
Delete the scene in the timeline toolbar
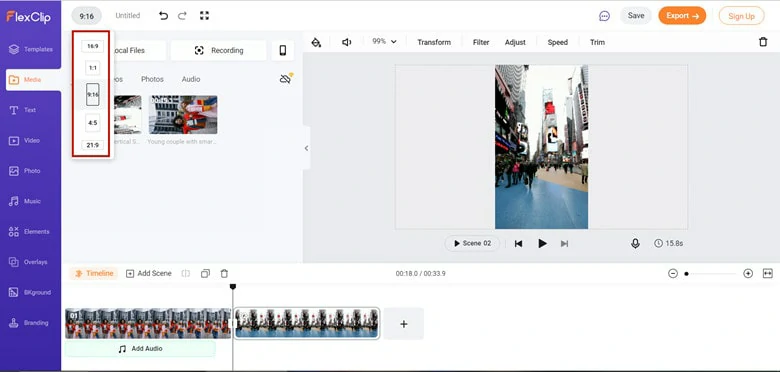pyautogui.click(x=224, y=274)
